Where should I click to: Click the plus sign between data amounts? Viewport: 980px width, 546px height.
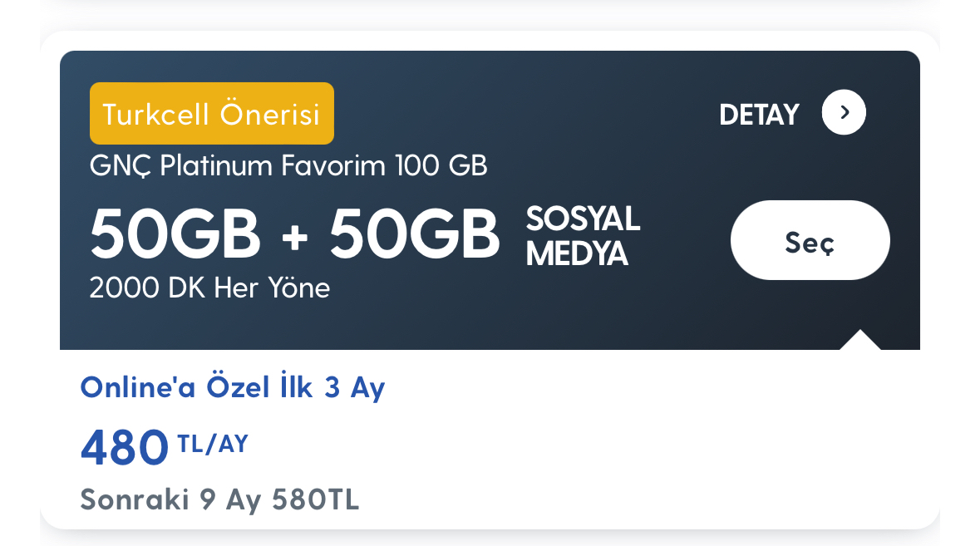click(x=294, y=238)
